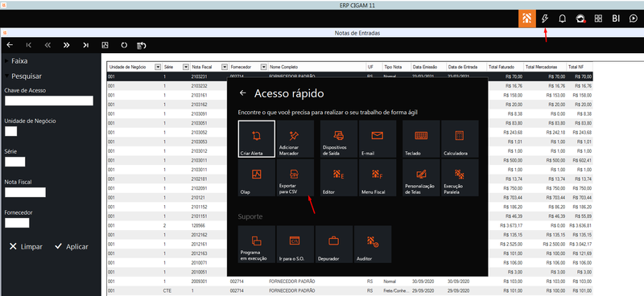Open the Olap tile in Acesso rápido

[257, 178]
